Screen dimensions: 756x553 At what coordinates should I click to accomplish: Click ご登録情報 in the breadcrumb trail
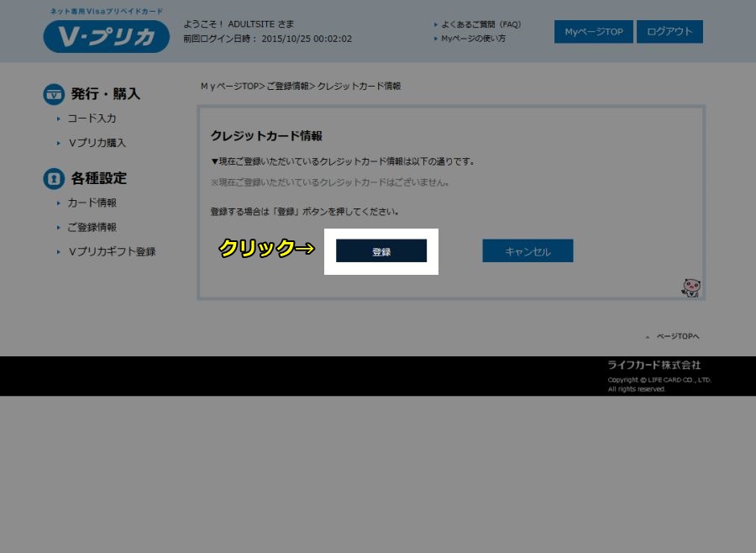tap(287, 87)
